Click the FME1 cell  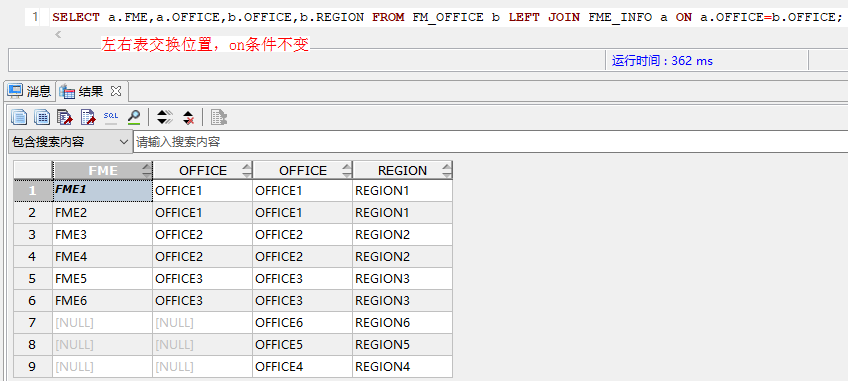coord(103,190)
